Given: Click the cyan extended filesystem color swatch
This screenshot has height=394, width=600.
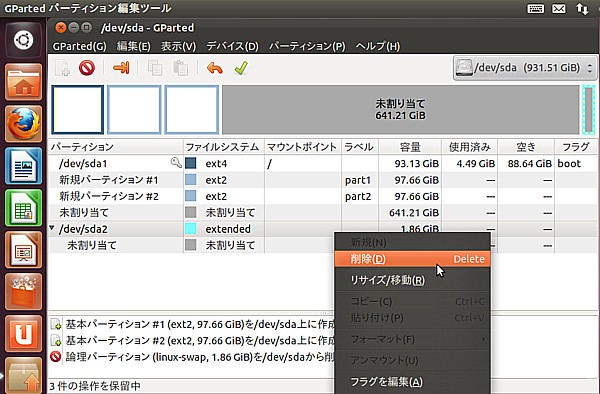Looking at the screenshot, I should 191,229.
